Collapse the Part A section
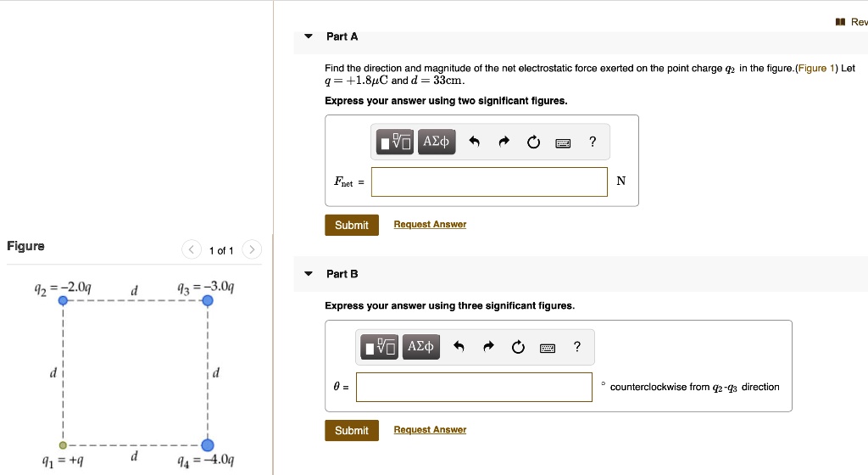The height and width of the screenshot is (475, 868). coord(309,36)
